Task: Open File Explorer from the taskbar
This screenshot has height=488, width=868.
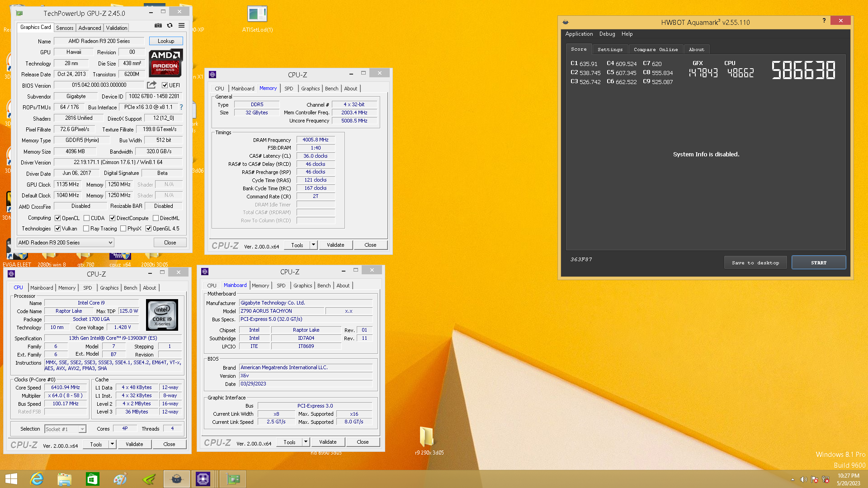Action: pos(65,479)
